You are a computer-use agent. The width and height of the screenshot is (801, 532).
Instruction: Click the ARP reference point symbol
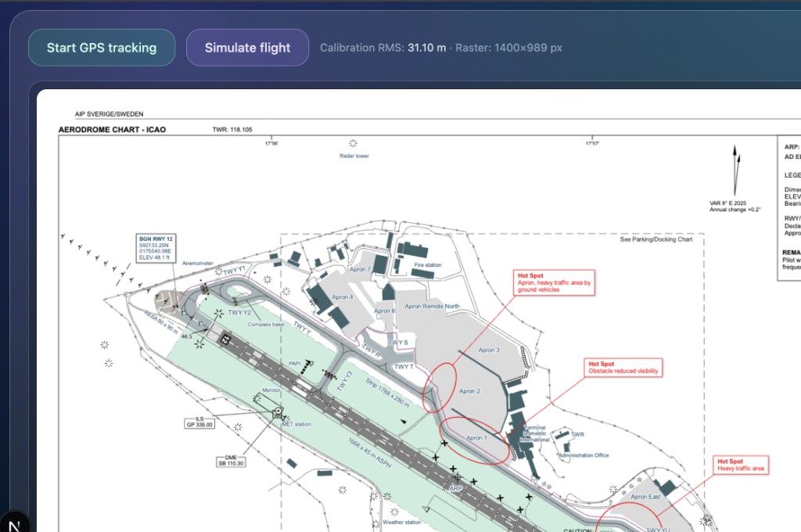tap(458, 478)
